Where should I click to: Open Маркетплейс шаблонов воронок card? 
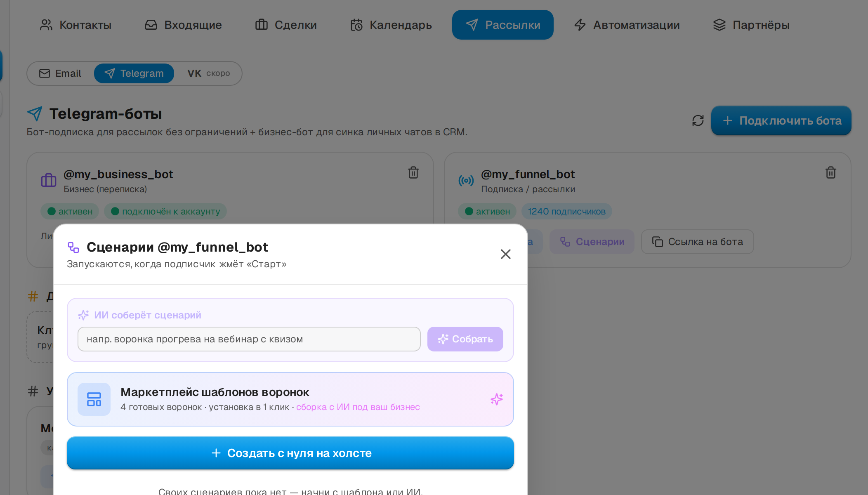tap(290, 399)
